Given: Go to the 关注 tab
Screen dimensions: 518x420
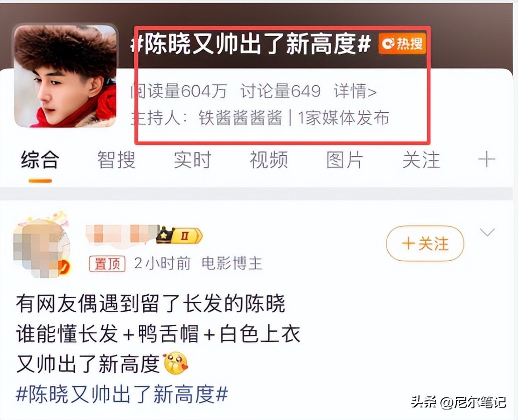Looking at the screenshot, I should coord(421,160).
